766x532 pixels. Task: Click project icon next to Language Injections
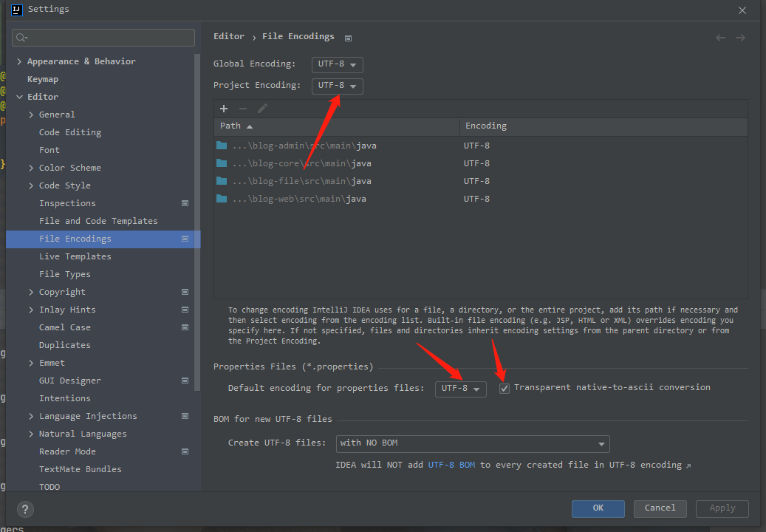click(x=185, y=416)
